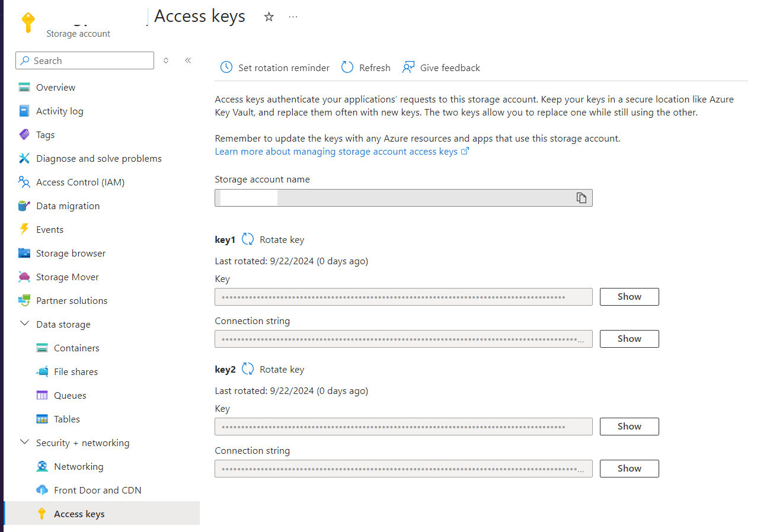Click the key2 Connection string masked field
Viewport: 770px width, 532px height.
(x=404, y=469)
